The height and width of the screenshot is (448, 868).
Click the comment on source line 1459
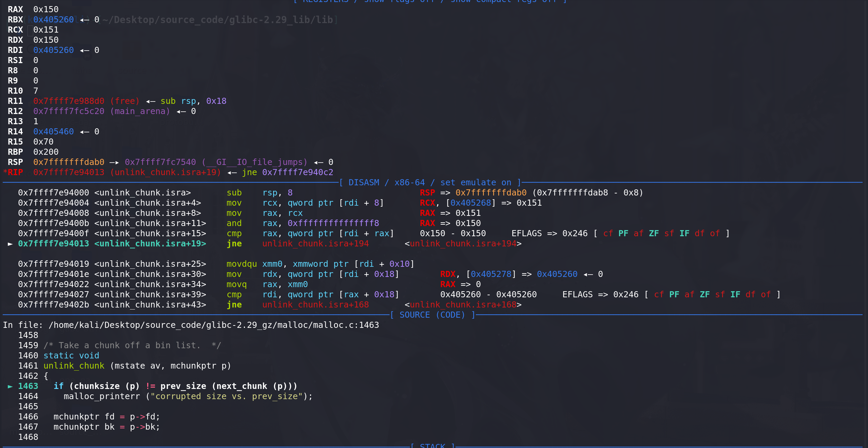[x=132, y=346]
